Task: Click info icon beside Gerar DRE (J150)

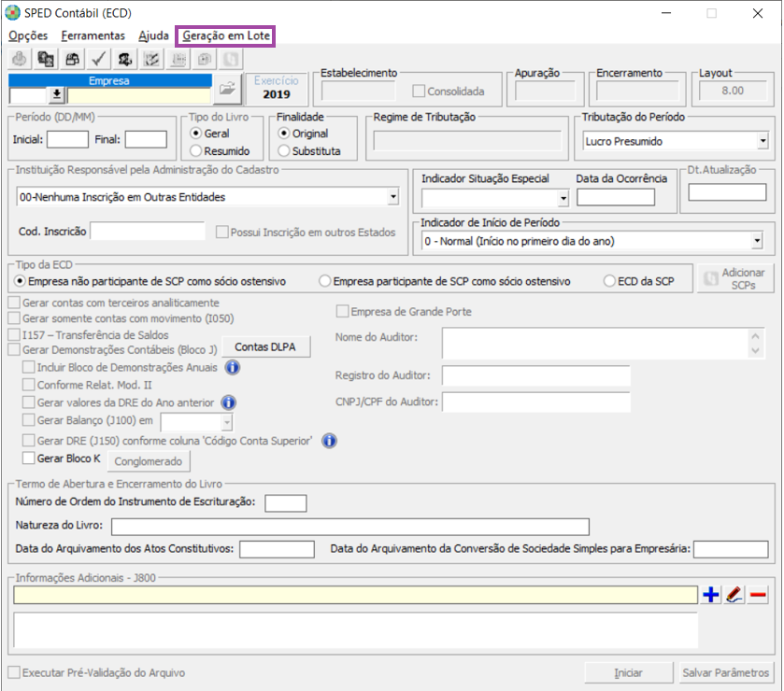Action: (330, 441)
